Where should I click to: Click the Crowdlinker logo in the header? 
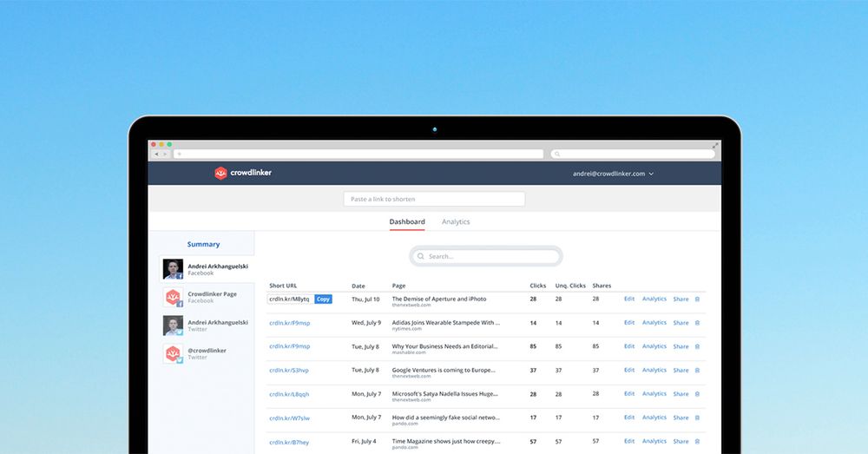click(243, 173)
